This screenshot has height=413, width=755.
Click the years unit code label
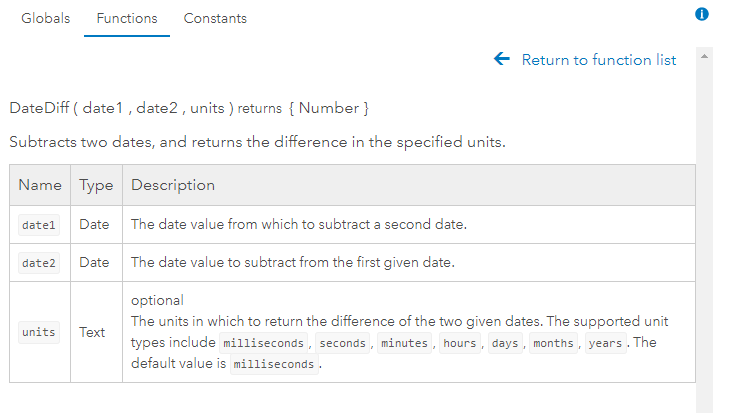[x=608, y=343]
